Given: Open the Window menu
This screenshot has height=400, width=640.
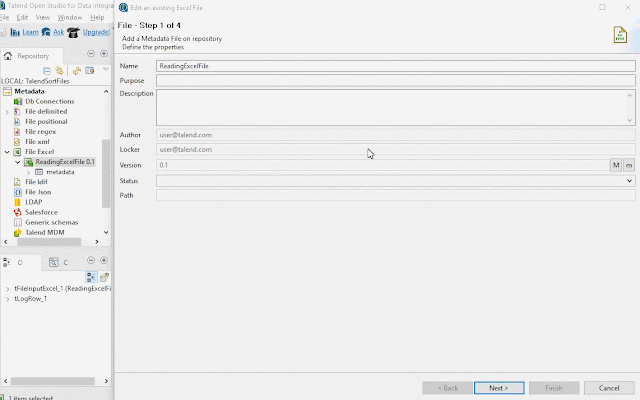Looking at the screenshot, I should click(70, 18).
